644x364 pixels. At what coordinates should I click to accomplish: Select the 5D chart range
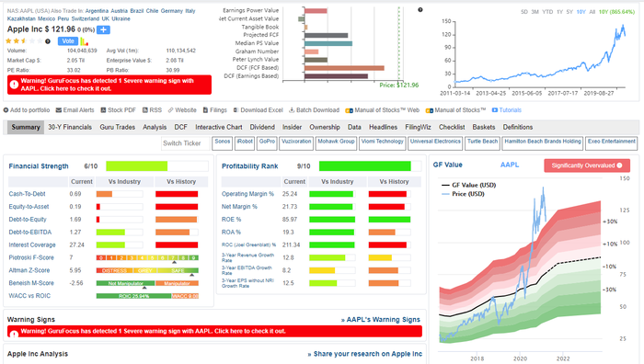pyautogui.click(x=524, y=12)
